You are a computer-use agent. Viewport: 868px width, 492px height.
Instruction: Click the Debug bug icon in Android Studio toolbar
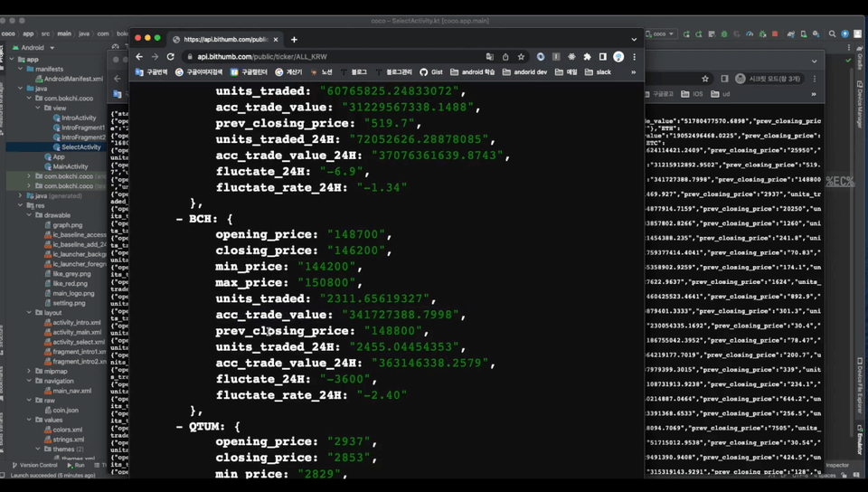724,33
